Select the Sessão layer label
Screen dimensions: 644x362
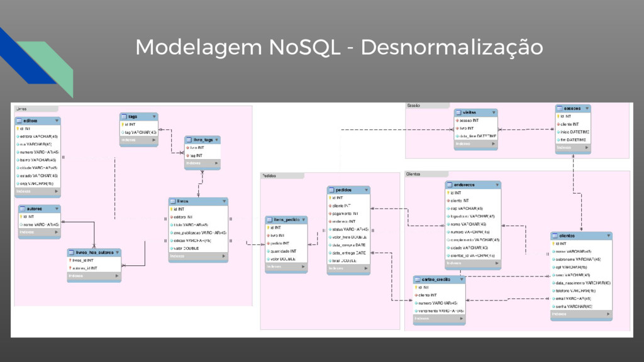pos(414,106)
